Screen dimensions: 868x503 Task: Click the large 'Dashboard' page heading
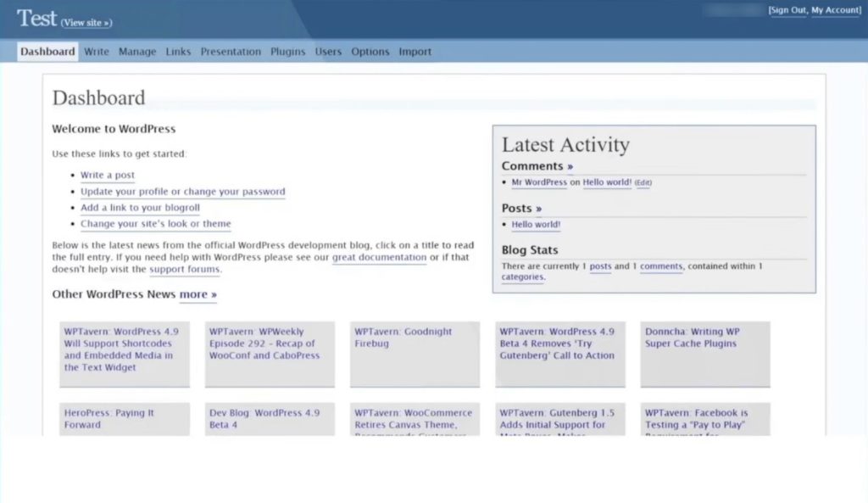[98, 98]
